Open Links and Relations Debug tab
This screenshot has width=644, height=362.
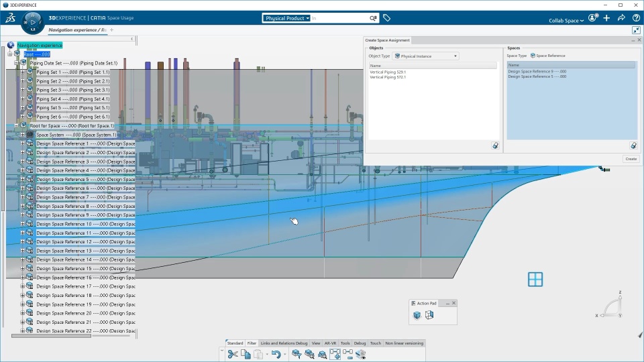point(284,343)
